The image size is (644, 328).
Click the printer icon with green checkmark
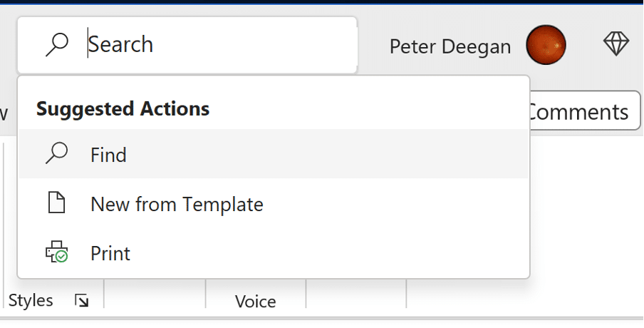tap(57, 252)
